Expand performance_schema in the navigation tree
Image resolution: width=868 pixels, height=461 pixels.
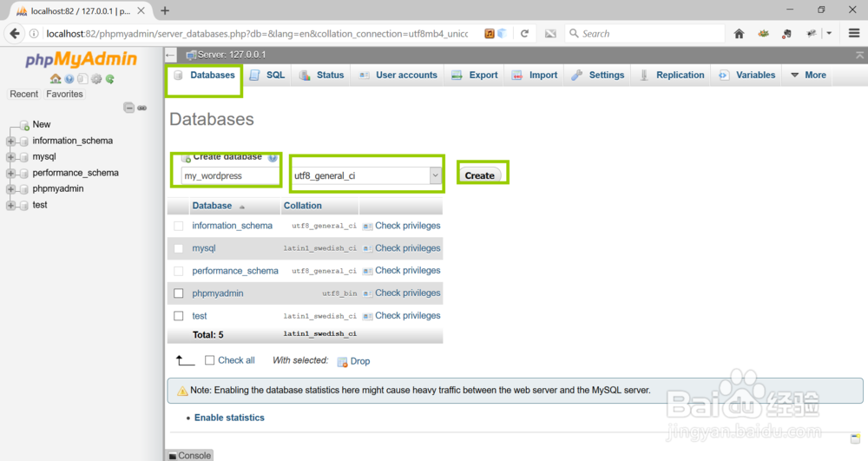pos(10,174)
